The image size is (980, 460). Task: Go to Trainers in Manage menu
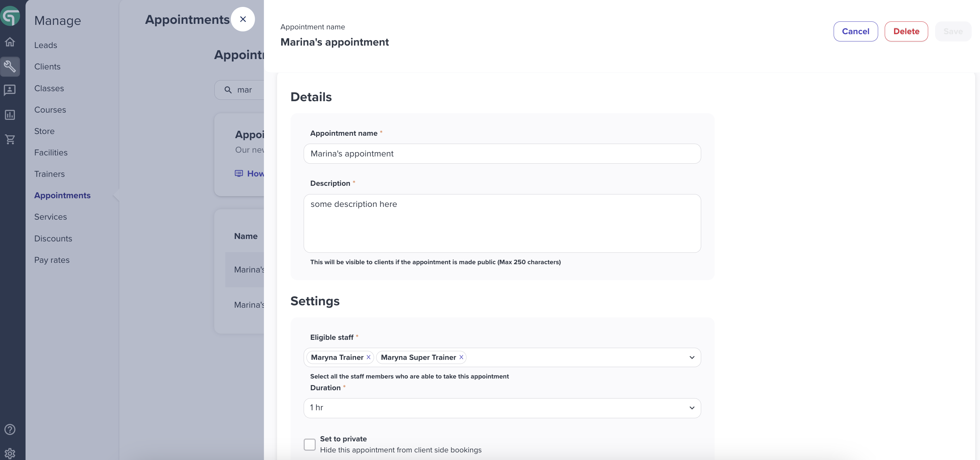49,174
